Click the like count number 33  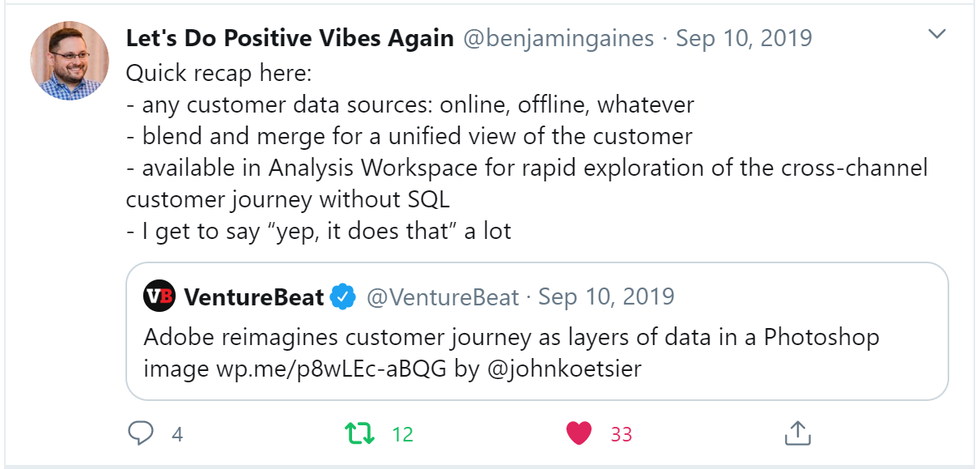tap(621, 435)
